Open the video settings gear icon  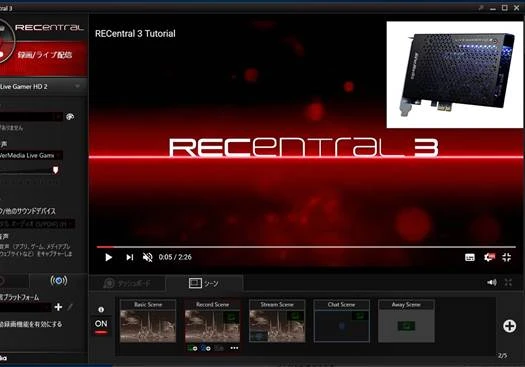pyautogui.click(x=489, y=257)
